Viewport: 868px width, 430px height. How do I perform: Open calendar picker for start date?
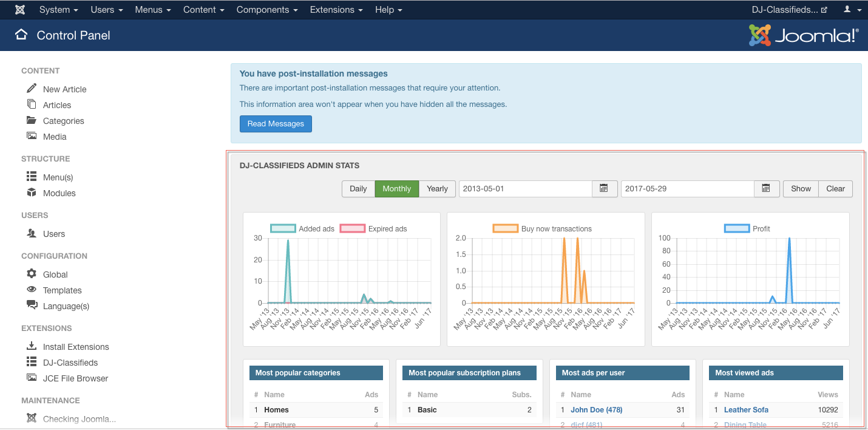[604, 189]
